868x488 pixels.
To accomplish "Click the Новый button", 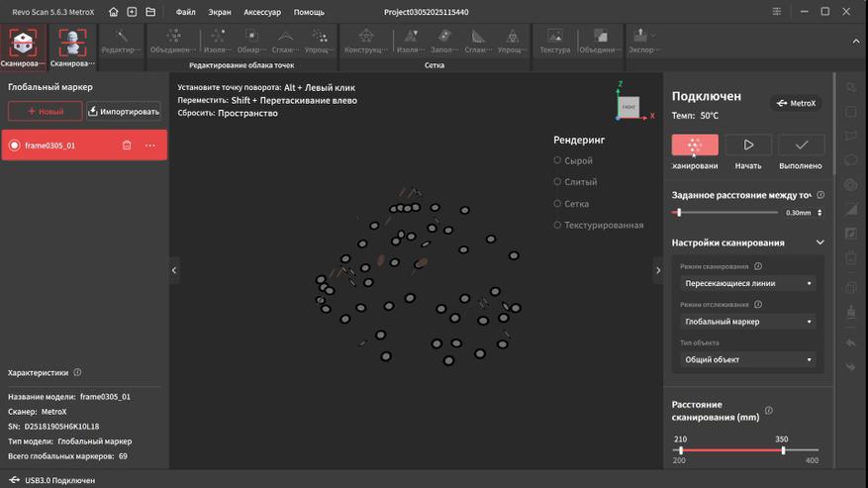I will pos(45,112).
